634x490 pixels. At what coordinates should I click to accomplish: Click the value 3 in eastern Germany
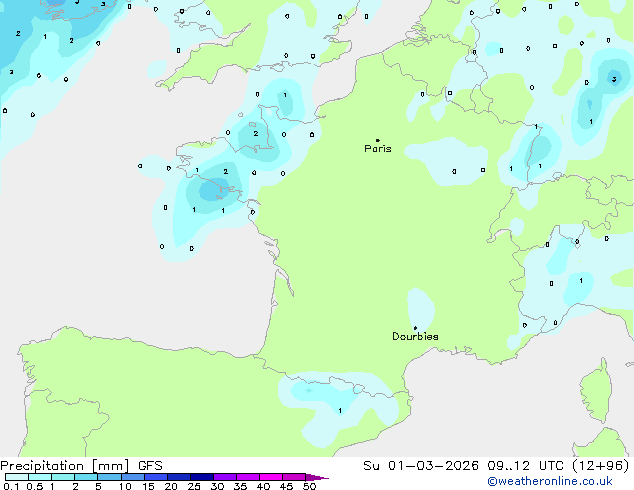click(614, 79)
